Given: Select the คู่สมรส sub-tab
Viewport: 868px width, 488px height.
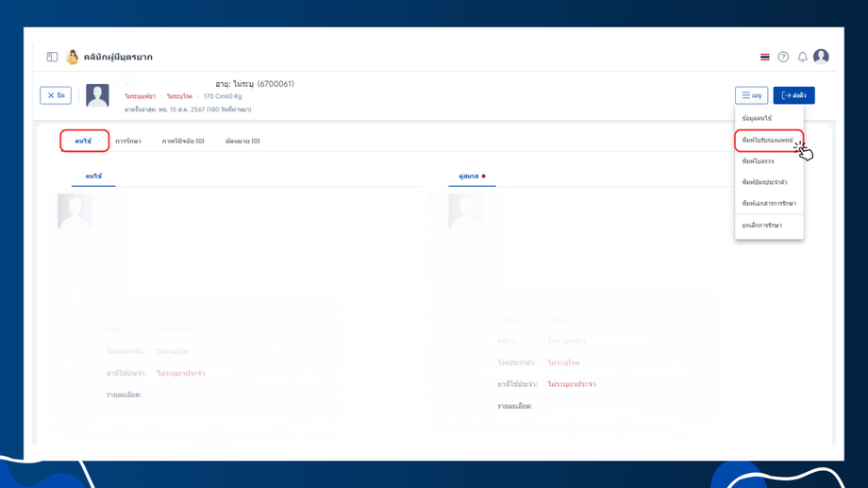Looking at the screenshot, I should pyautogui.click(x=472, y=177).
